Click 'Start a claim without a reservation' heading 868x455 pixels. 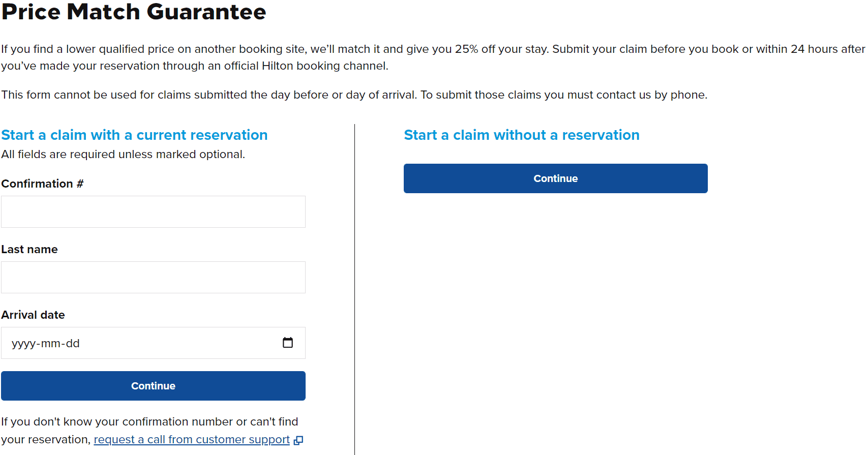tap(521, 135)
